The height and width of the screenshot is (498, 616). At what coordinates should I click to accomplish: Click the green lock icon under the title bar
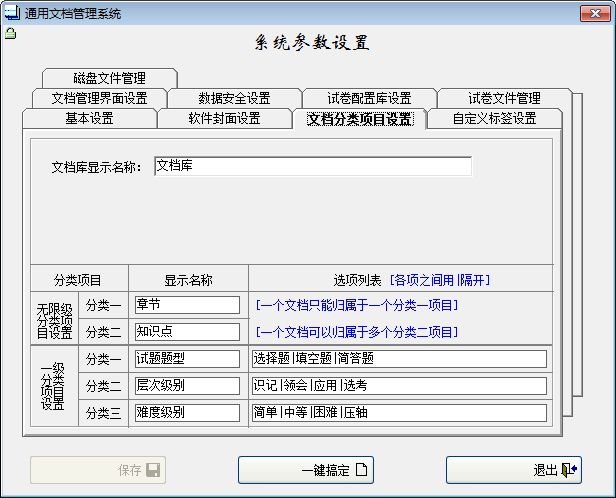11,34
